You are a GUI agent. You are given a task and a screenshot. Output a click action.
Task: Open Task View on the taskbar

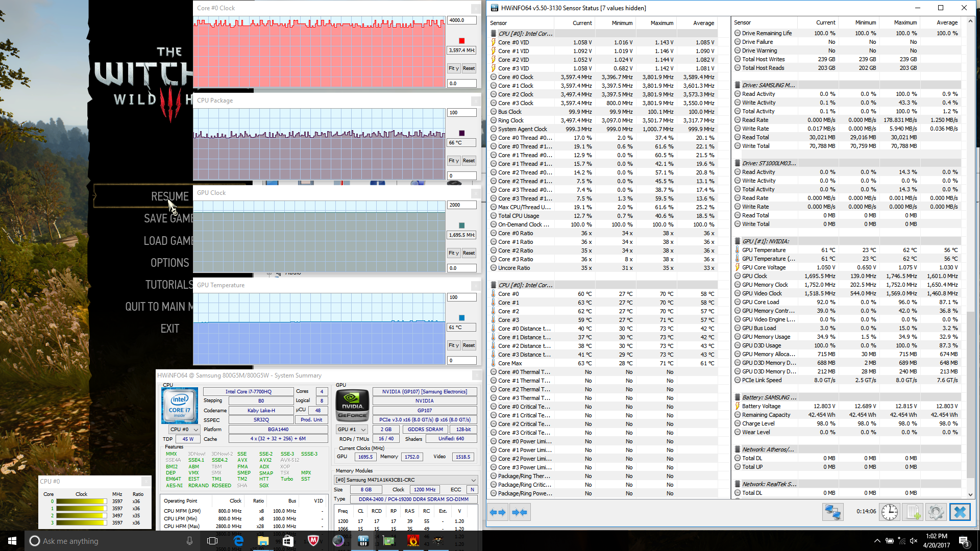tap(212, 541)
